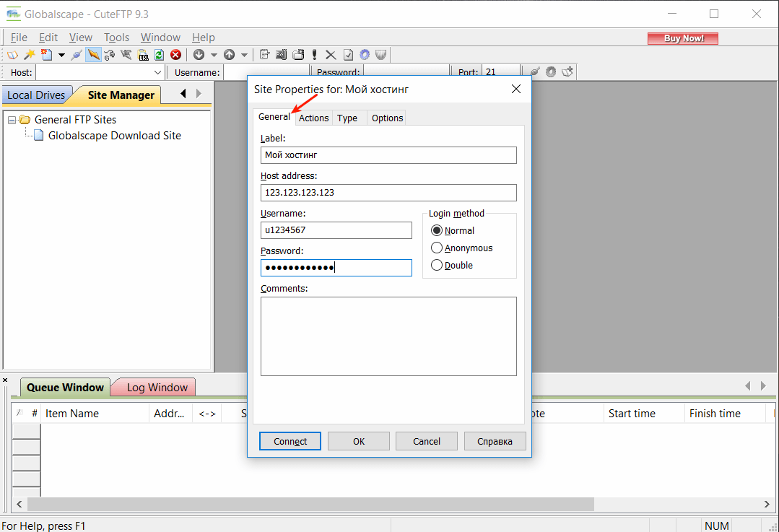Open the File menu
Image resolution: width=779 pixels, height=532 pixels.
tap(19, 38)
